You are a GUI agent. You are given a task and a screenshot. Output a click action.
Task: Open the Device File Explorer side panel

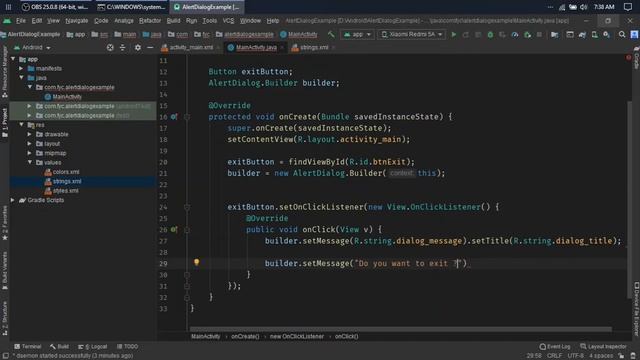(x=636, y=308)
